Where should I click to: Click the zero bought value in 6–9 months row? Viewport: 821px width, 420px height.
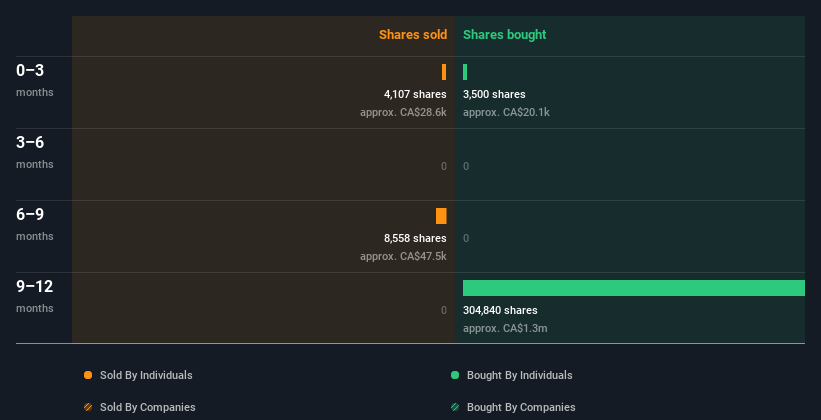[x=466, y=238]
